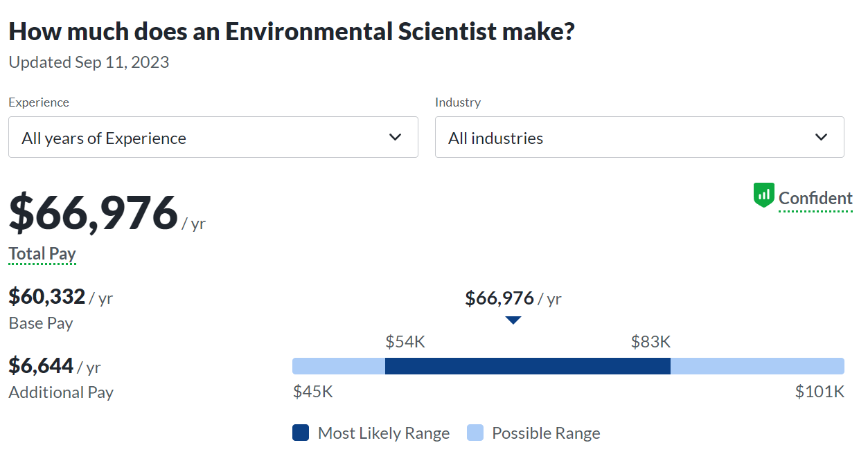This screenshot has height=454, width=868.
Task: Click the $66,976 total pay figure
Action: 94,212
